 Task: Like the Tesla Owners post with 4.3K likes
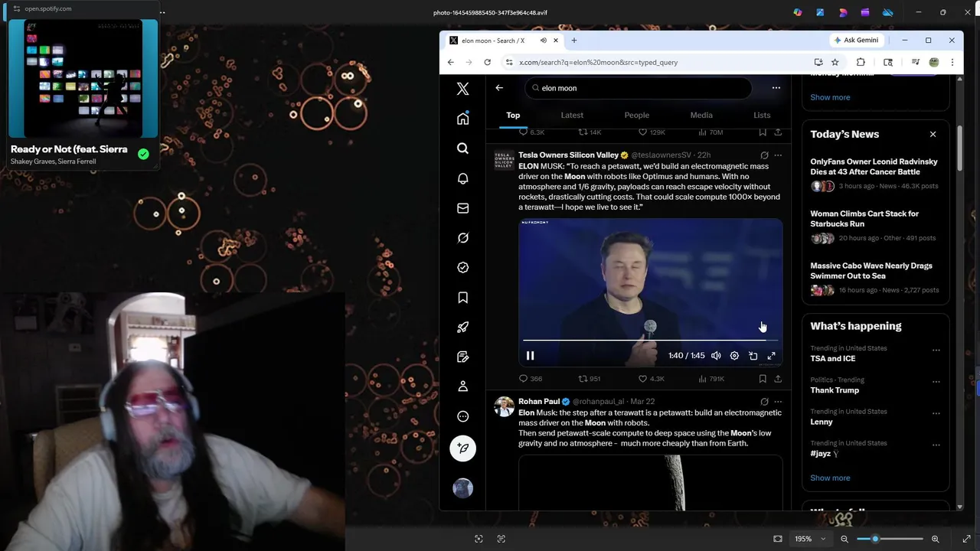pos(651,379)
